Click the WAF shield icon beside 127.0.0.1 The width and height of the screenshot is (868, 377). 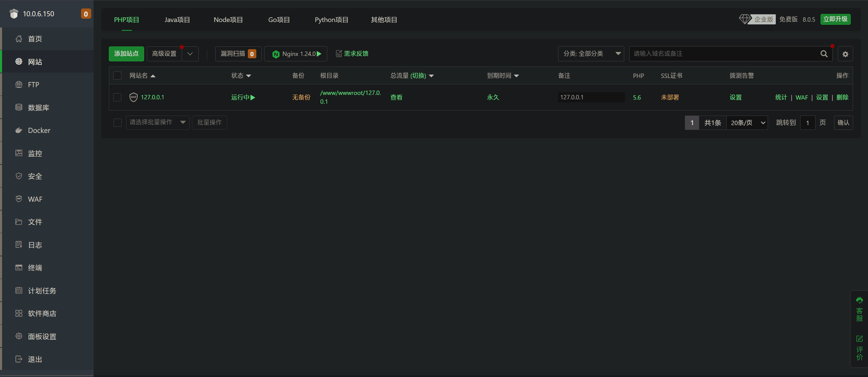tap(134, 97)
